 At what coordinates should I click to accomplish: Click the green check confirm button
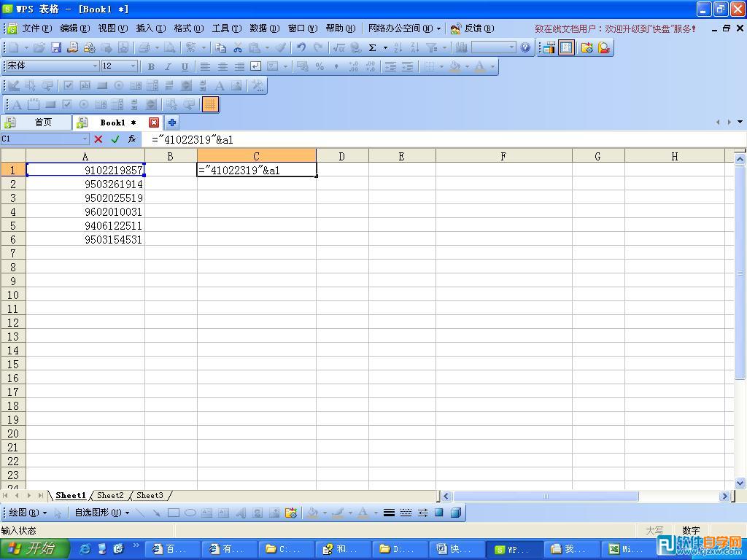115,139
